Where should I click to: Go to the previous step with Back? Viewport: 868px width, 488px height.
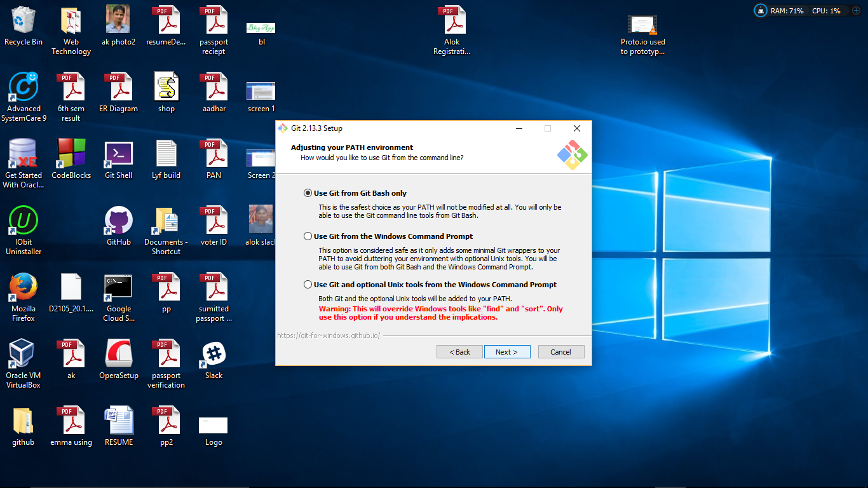point(459,352)
